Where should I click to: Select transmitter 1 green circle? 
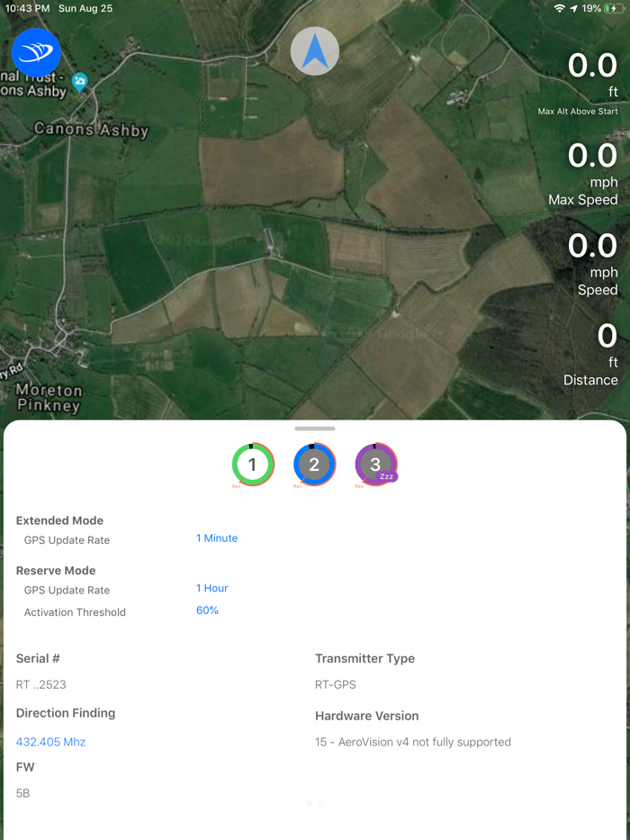(253, 465)
